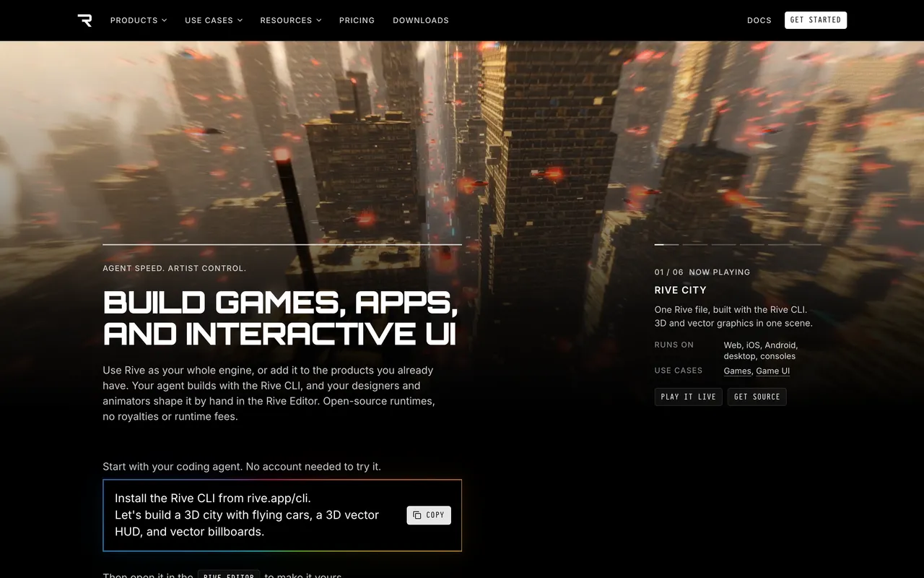The height and width of the screenshot is (578, 924).
Task: Click the 'Use Rive as your whole engine' paragraph
Action: [x=269, y=393]
